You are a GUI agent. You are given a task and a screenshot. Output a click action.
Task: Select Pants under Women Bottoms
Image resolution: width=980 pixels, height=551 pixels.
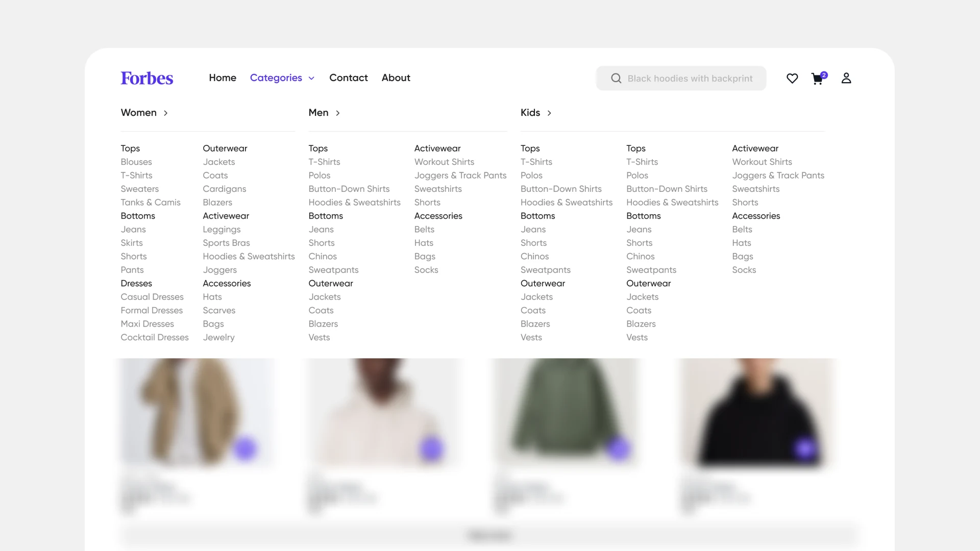(x=132, y=270)
